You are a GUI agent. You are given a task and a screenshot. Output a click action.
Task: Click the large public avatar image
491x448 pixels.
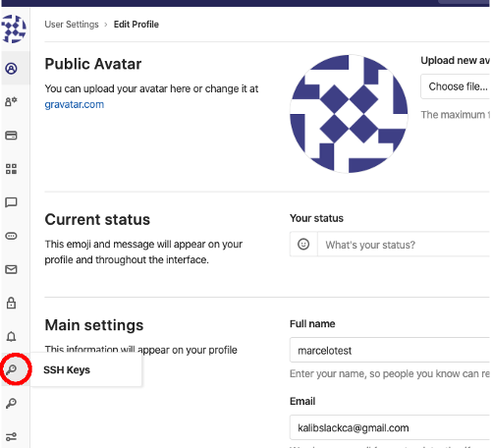(349, 114)
